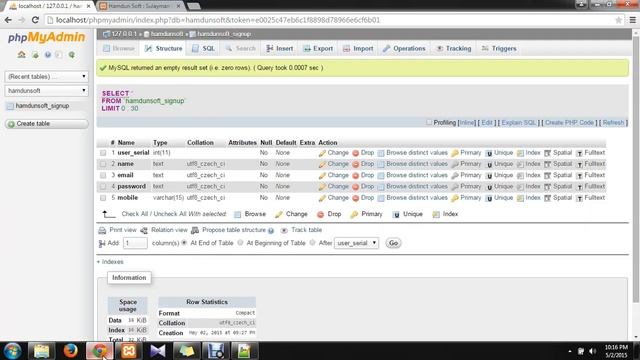Tick the checkbox for name row
Screen dimensions: 640x360
[x=103, y=164]
